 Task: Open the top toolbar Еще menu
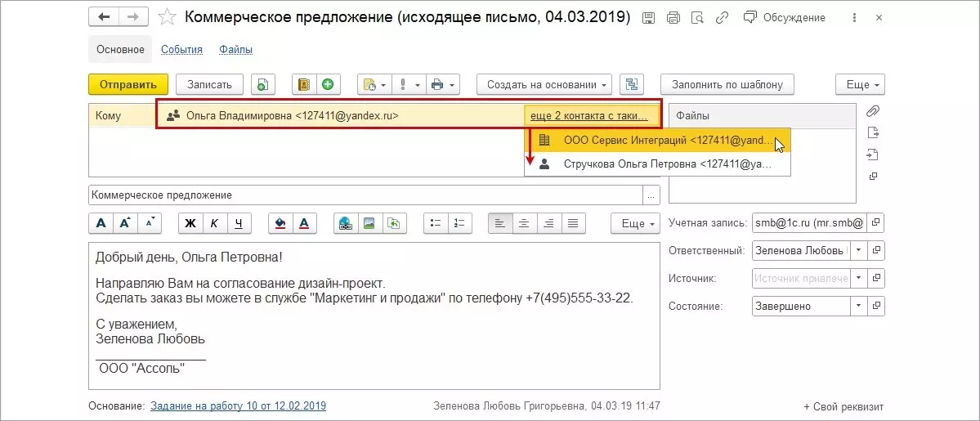pos(860,84)
